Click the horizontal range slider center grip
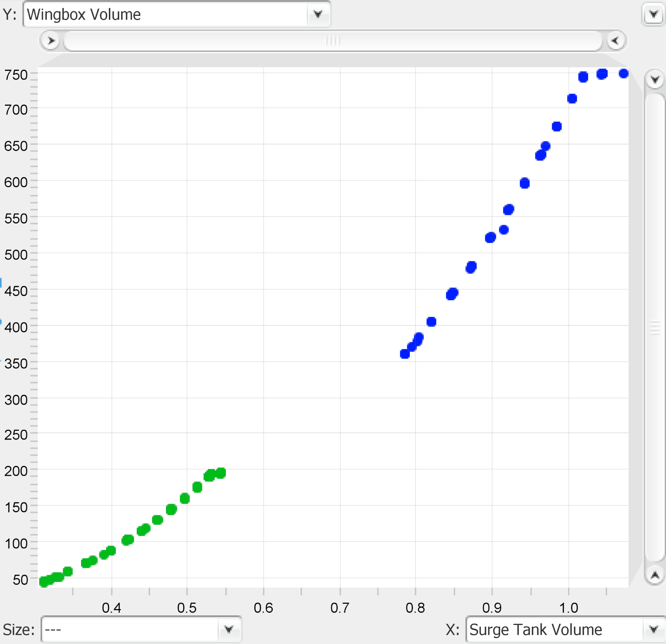 point(333,41)
